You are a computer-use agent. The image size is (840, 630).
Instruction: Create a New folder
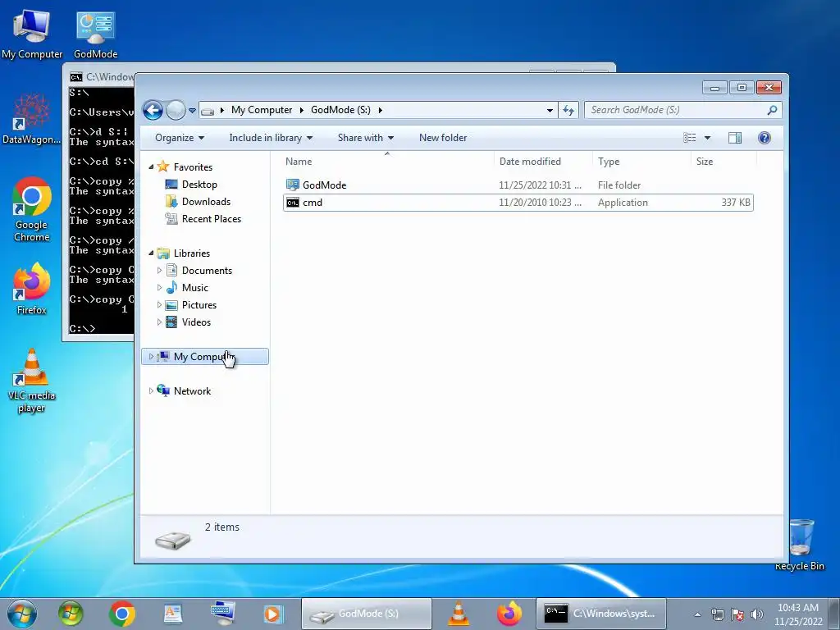click(443, 138)
